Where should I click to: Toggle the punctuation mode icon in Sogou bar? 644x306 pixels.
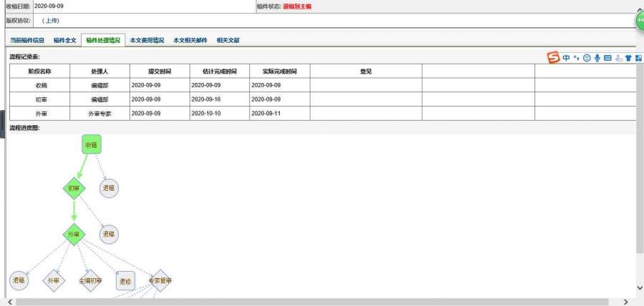coord(576,58)
